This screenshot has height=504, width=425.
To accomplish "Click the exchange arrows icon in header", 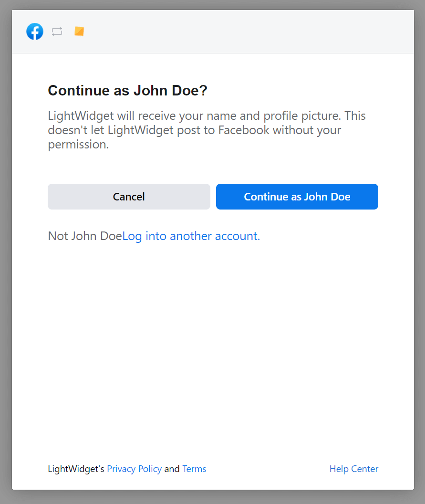I will click(x=57, y=31).
